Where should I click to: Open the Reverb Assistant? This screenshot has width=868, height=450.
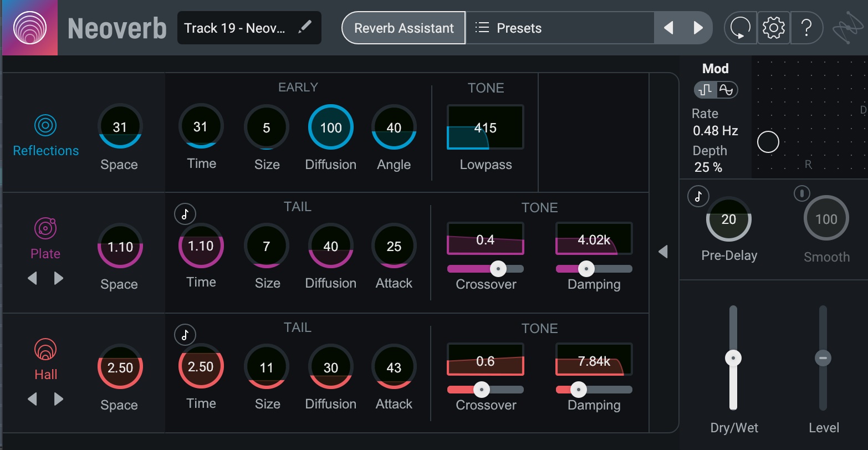click(x=404, y=28)
